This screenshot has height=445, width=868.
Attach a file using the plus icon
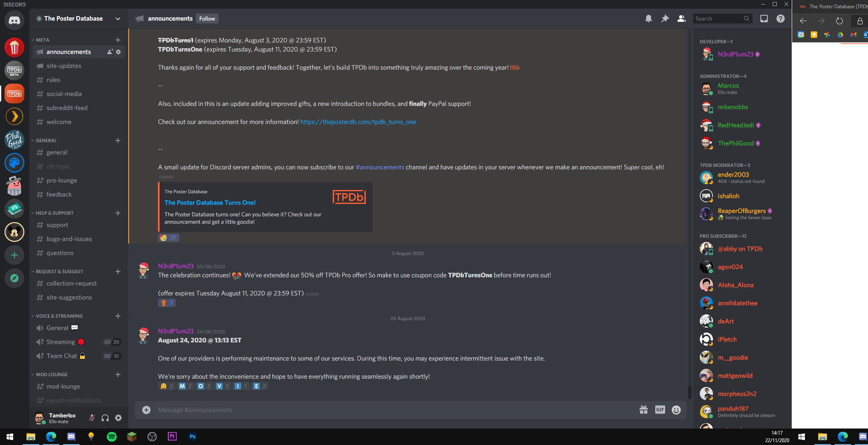[146, 410]
